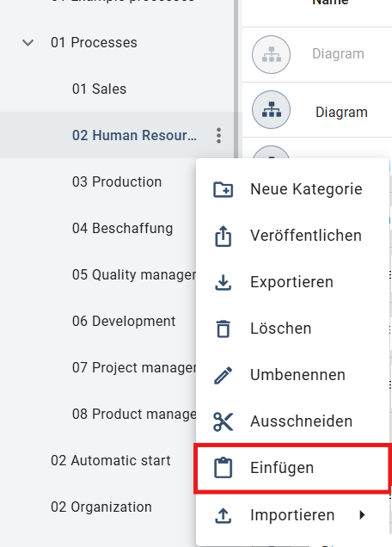
Task: Click the greyed-out Diagram icon
Action: click(x=272, y=54)
